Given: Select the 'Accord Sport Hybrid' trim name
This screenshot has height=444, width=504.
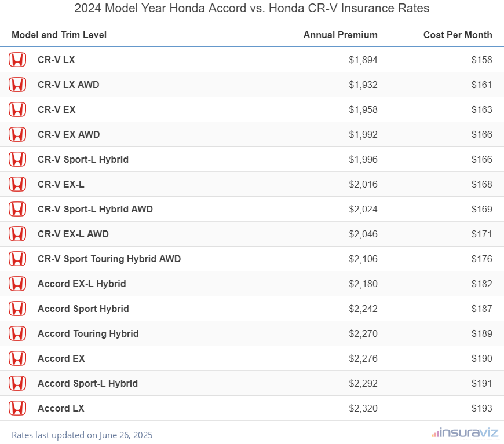Looking at the screenshot, I should [x=83, y=309].
